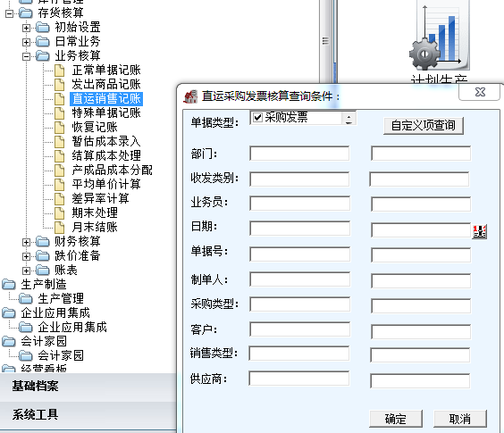Click the 期末处理 document icon

[x=60, y=213]
